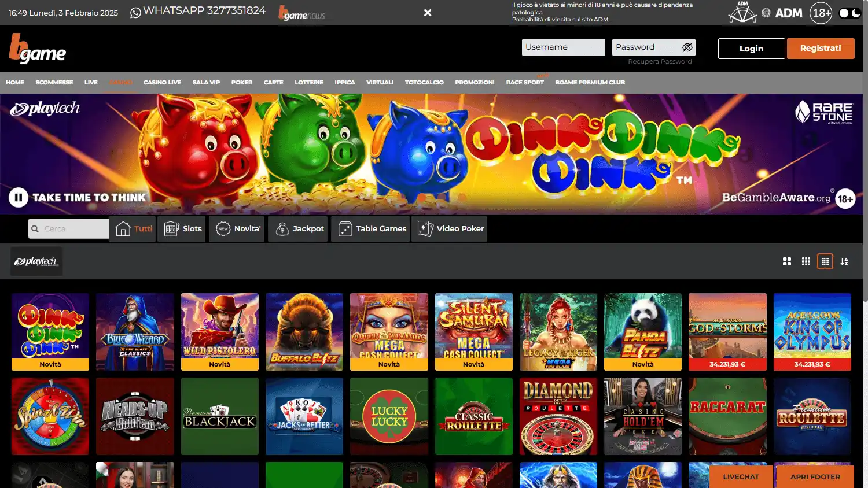Open Jacks or Better game
This screenshot has width=868, height=488.
click(x=304, y=416)
